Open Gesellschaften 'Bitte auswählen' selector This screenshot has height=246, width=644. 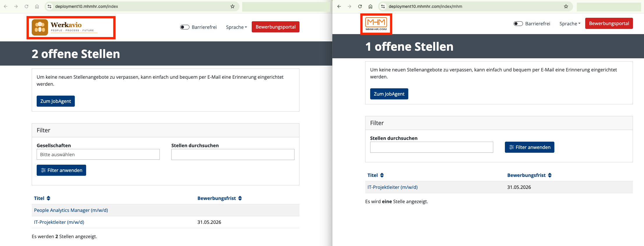[x=98, y=154]
